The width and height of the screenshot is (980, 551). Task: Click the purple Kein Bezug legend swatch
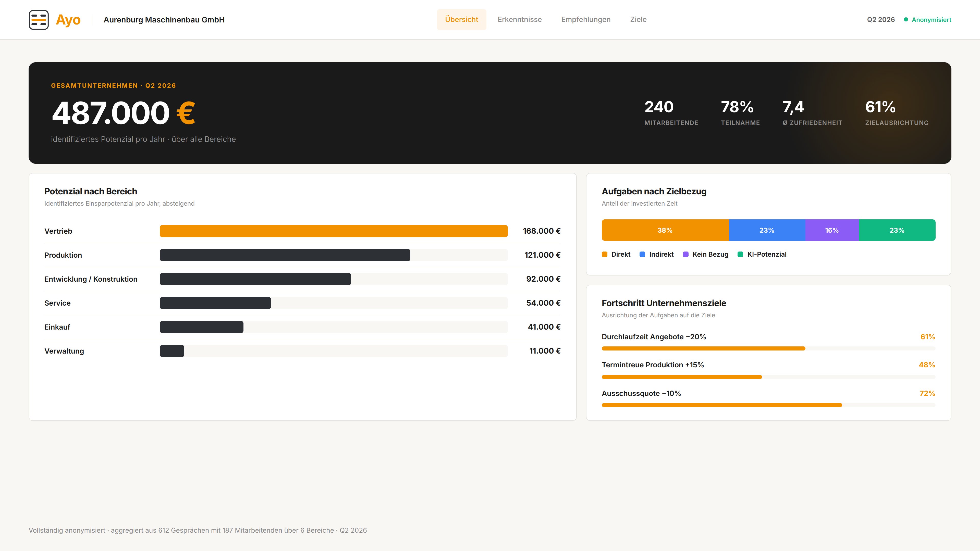(685, 254)
